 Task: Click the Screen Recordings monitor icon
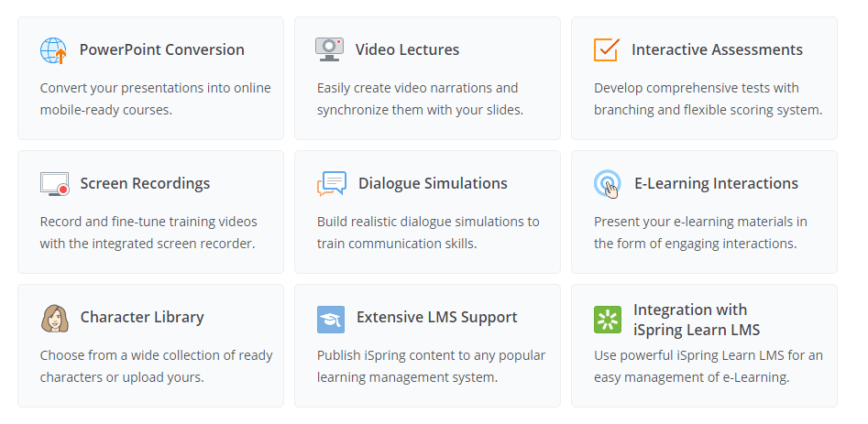[54, 184]
